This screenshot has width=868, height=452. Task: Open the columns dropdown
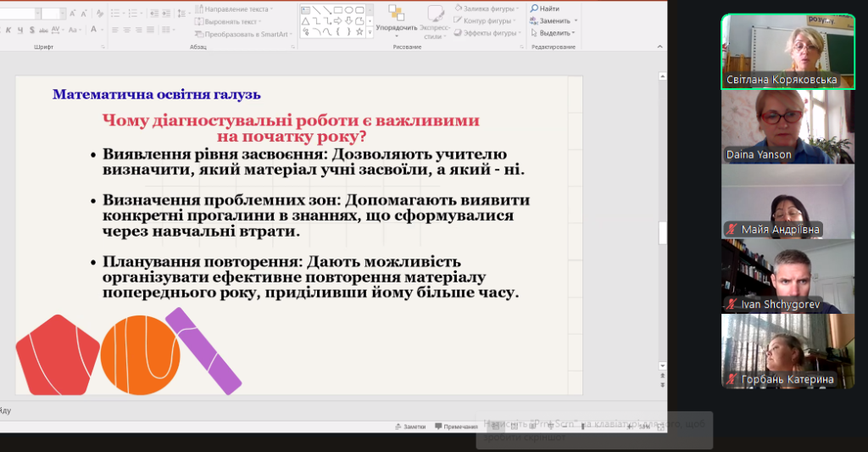coord(169,30)
